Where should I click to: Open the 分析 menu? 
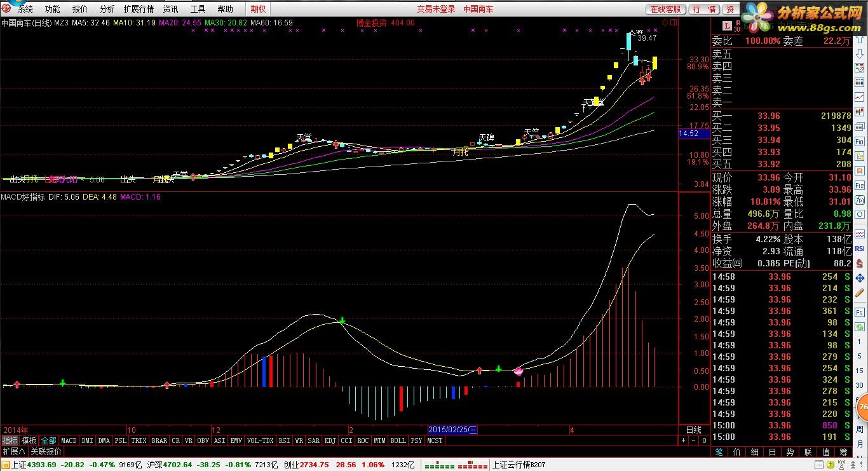point(107,9)
